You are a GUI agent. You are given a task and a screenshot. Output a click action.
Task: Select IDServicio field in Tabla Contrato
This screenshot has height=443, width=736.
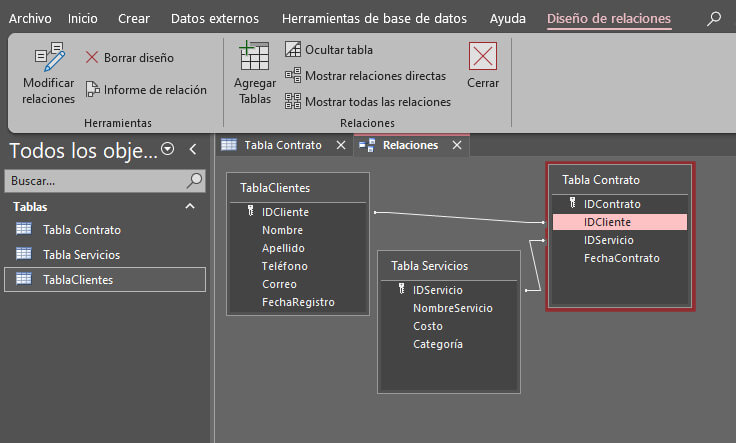[608, 240]
